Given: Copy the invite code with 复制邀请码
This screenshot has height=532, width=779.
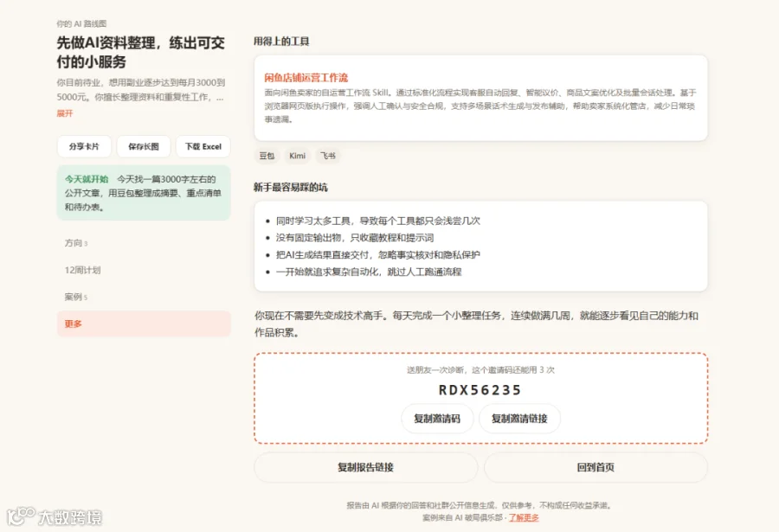Looking at the screenshot, I should pyautogui.click(x=437, y=419).
